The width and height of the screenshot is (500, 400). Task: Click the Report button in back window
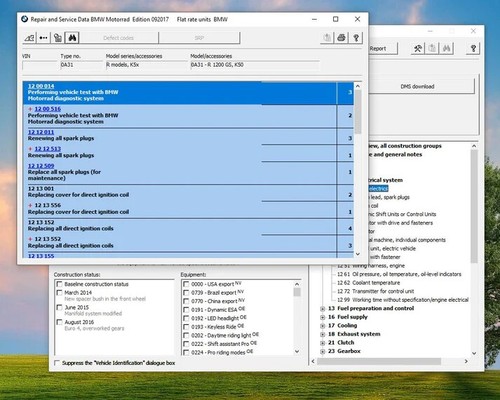pyautogui.click(x=383, y=49)
